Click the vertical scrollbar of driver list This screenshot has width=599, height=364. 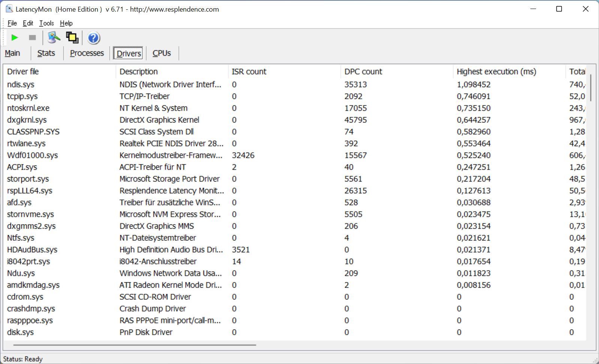click(591, 88)
